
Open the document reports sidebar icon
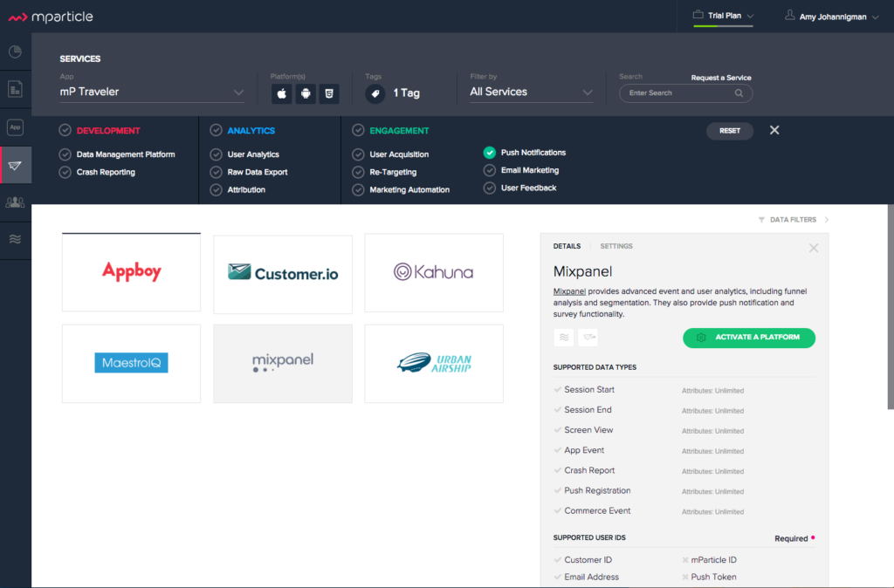click(16, 90)
